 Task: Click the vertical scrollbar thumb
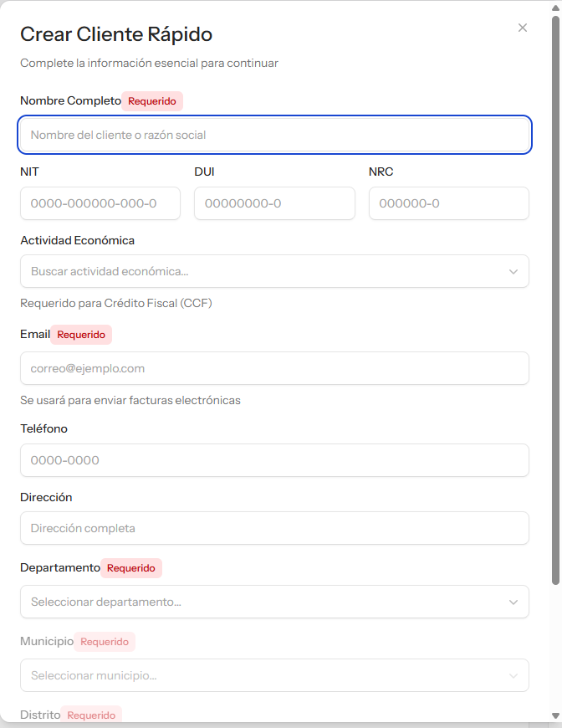555,300
